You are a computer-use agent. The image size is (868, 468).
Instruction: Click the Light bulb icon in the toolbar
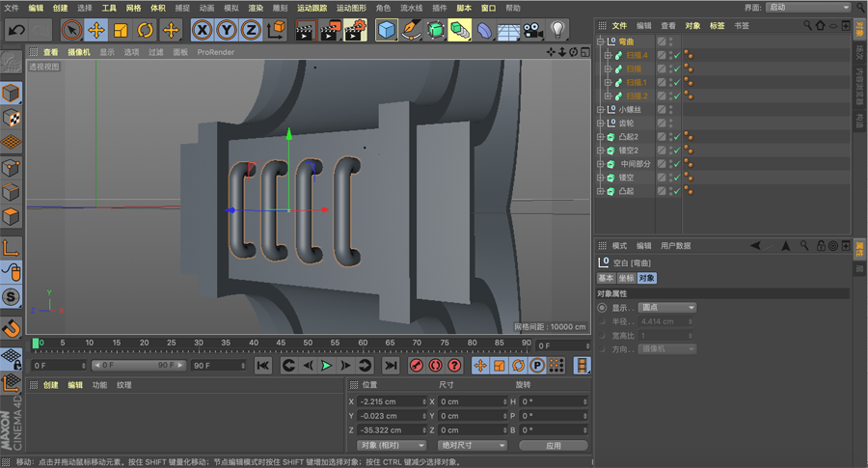pos(557,30)
